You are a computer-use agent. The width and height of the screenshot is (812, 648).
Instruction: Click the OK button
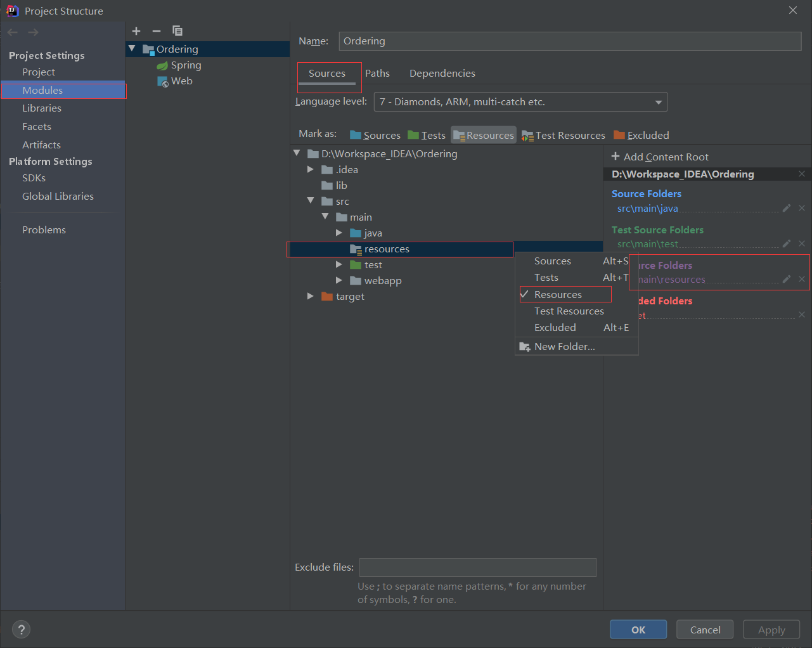coord(638,629)
